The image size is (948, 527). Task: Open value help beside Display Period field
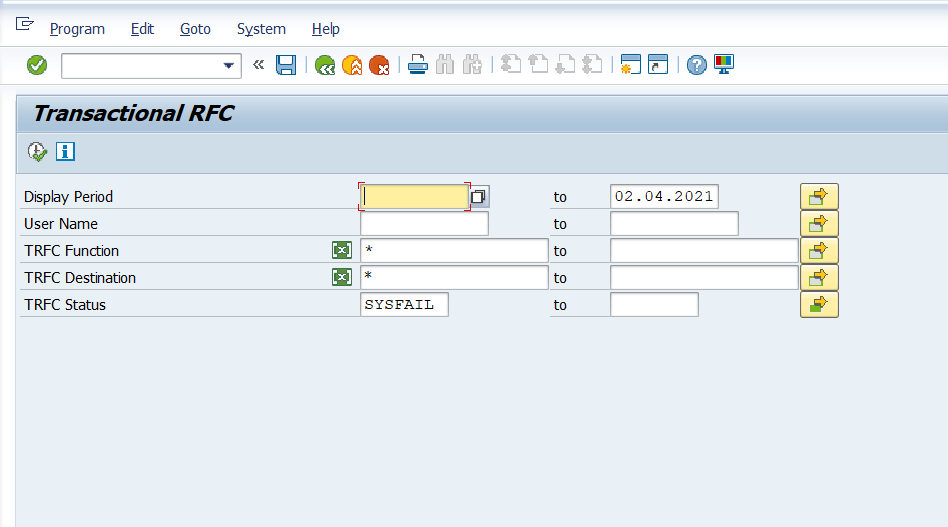tap(479, 197)
